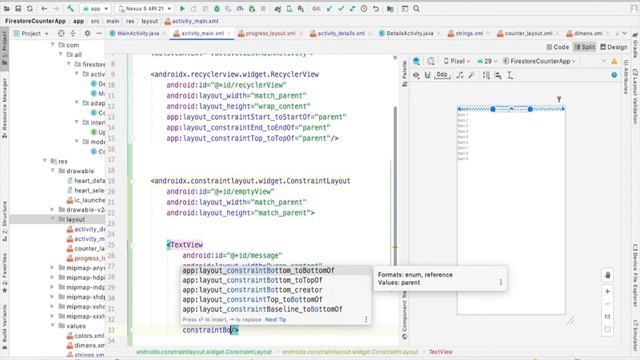
Task: Expand the drawable-v24 folder
Action: pos(53,209)
